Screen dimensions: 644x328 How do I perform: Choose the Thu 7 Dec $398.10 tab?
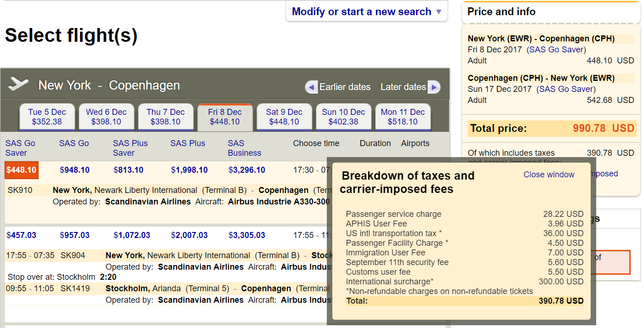click(165, 117)
